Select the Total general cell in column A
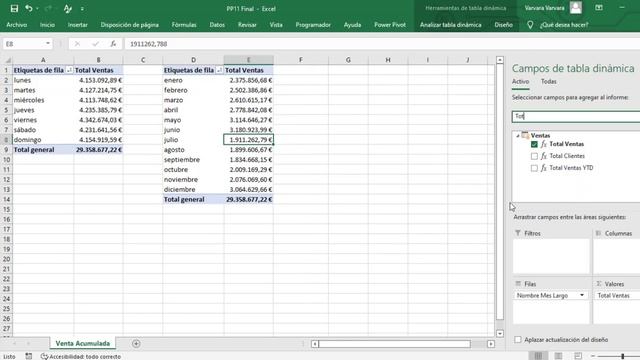The image size is (640, 360). 43,149
